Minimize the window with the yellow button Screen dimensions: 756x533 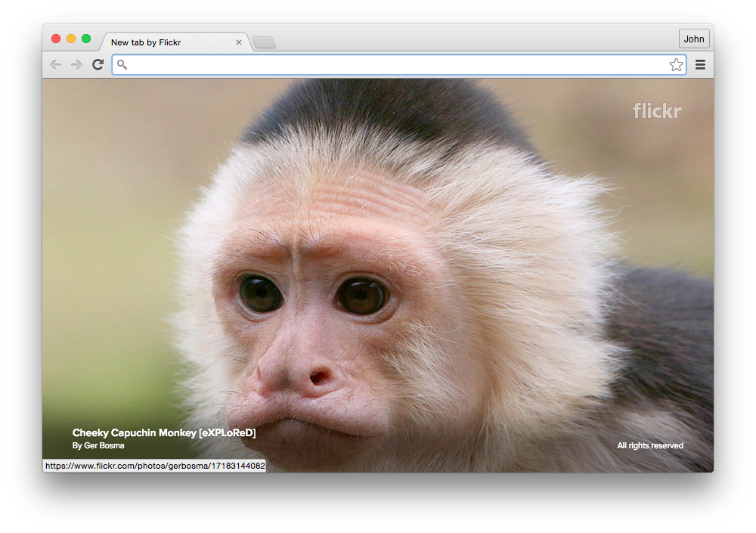71,39
